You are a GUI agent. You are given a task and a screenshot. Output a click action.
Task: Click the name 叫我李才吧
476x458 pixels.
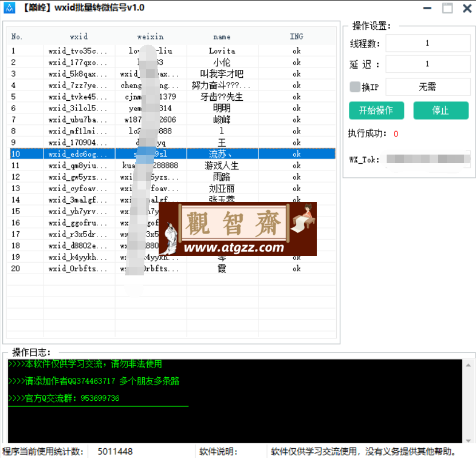[x=222, y=74]
